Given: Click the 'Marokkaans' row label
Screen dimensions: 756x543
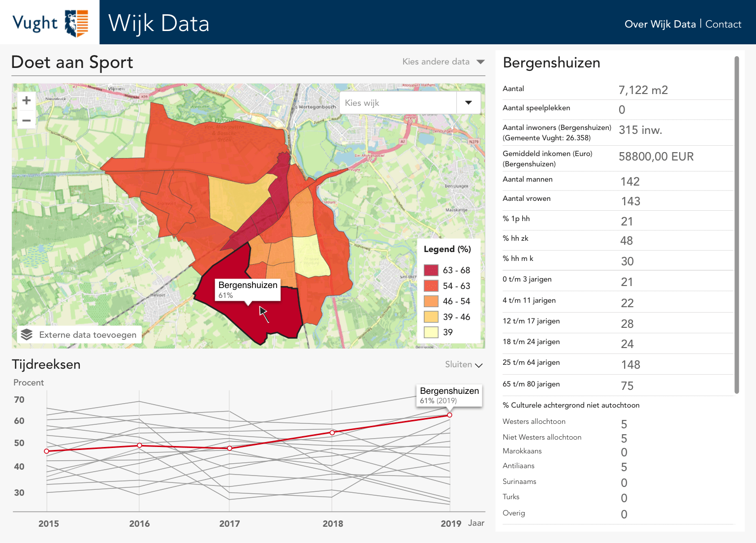Looking at the screenshot, I should (x=522, y=451).
